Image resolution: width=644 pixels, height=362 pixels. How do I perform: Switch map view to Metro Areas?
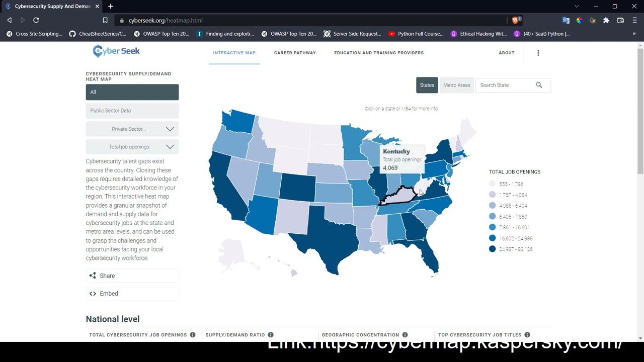click(456, 85)
